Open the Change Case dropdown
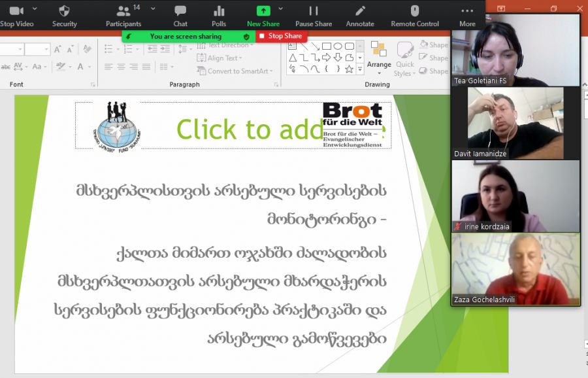Image resolution: width=588 pixels, height=378 pixels. point(39,67)
